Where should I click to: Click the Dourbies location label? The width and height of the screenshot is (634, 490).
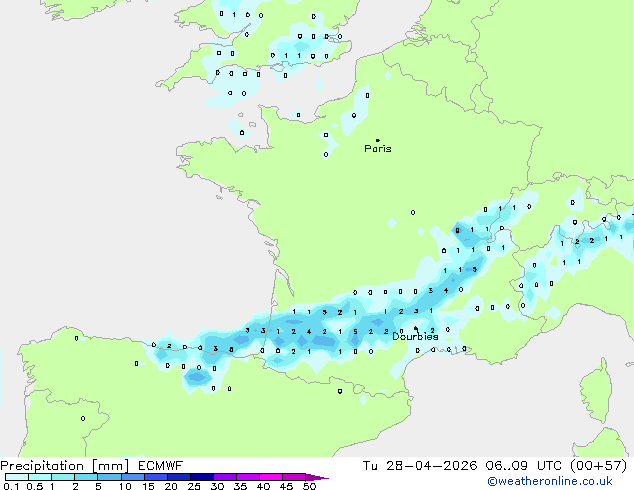coord(415,336)
